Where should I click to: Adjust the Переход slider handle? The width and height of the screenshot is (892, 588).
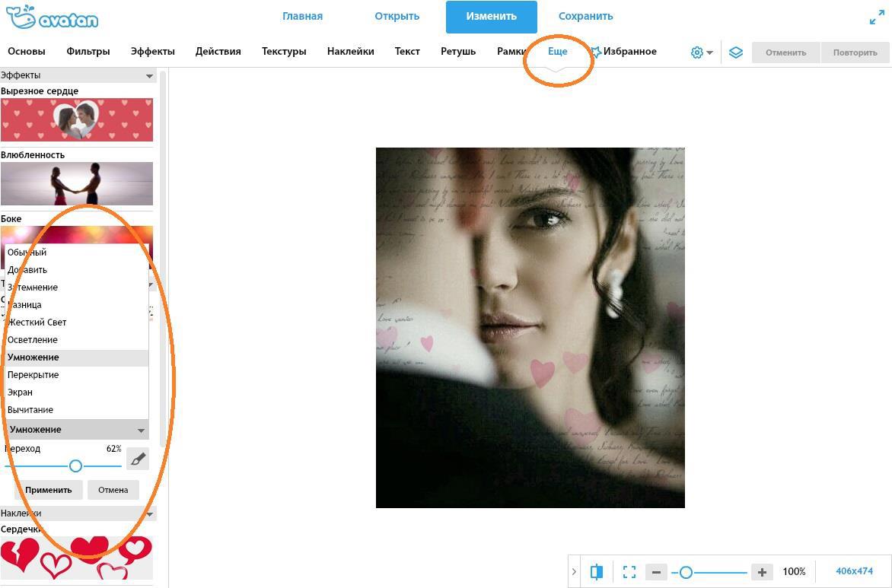coord(75,466)
